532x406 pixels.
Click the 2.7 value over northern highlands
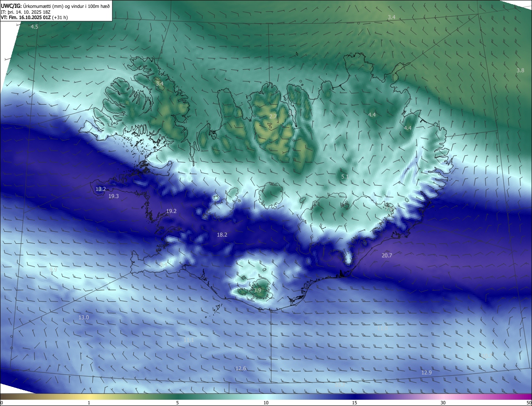coord(273,116)
